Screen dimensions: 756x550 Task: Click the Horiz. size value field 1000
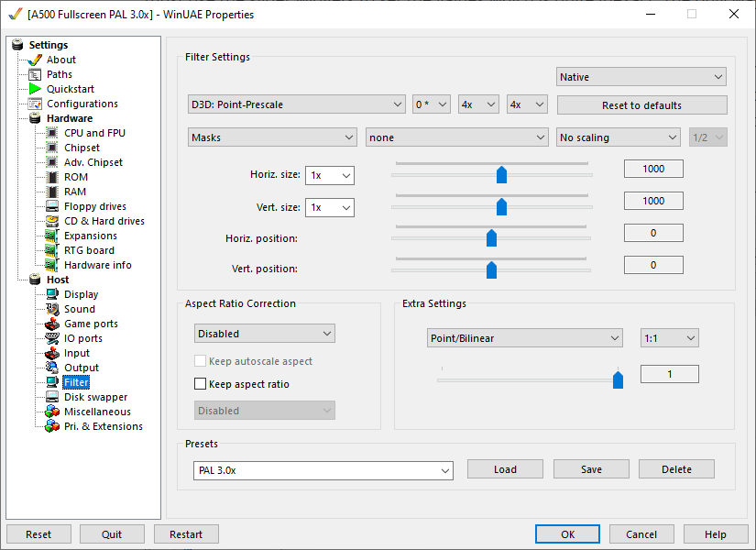653,169
